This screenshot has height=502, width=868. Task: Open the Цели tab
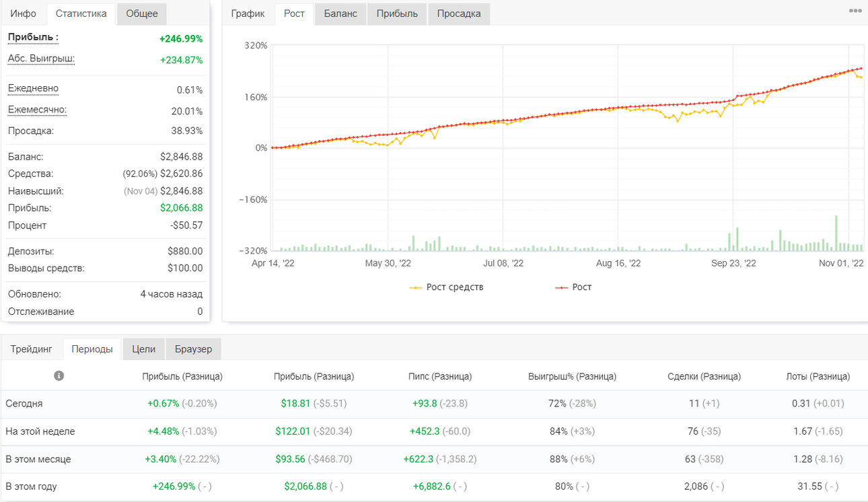click(143, 349)
